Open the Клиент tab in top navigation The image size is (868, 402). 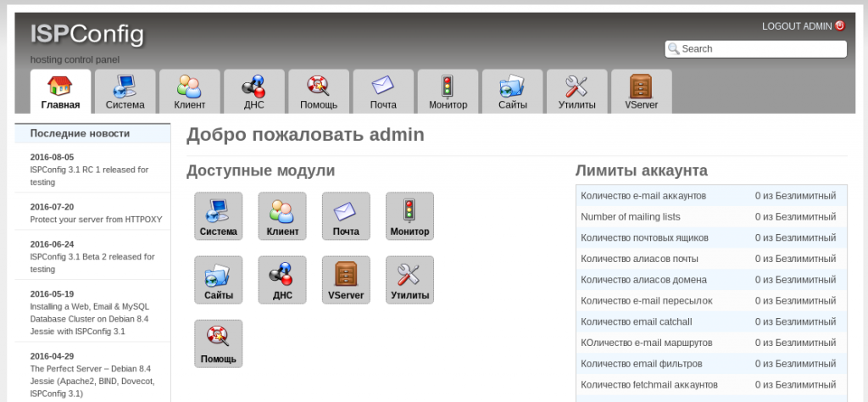click(x=189, y=92)
